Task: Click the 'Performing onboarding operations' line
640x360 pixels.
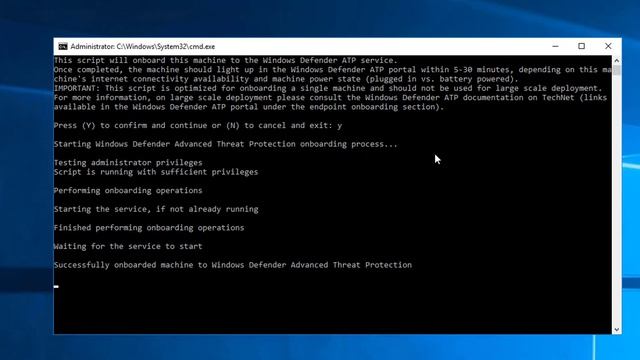Action: coord(128,191)
